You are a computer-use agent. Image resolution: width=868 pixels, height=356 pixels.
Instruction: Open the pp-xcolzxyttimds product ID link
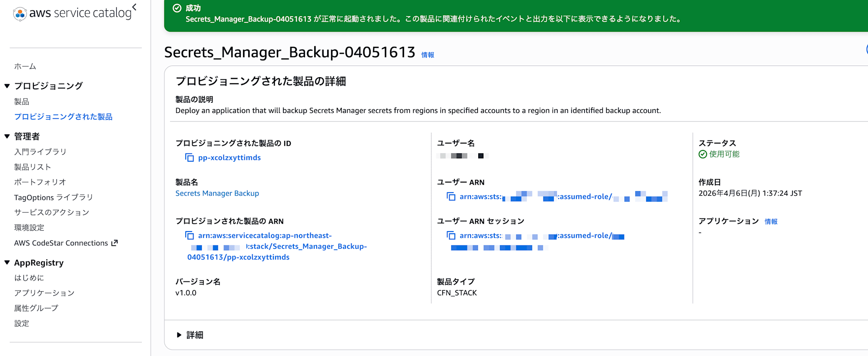230,157
